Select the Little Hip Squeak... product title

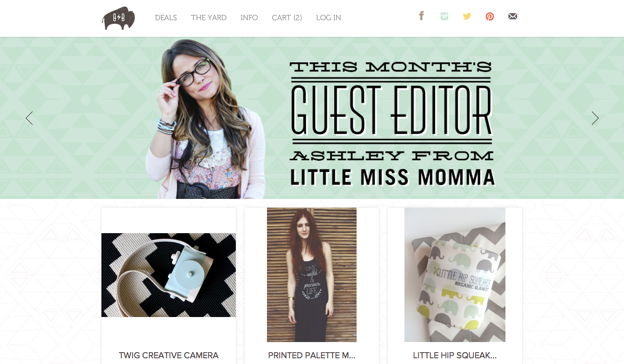pyautogui.click(x=455, y=356)
